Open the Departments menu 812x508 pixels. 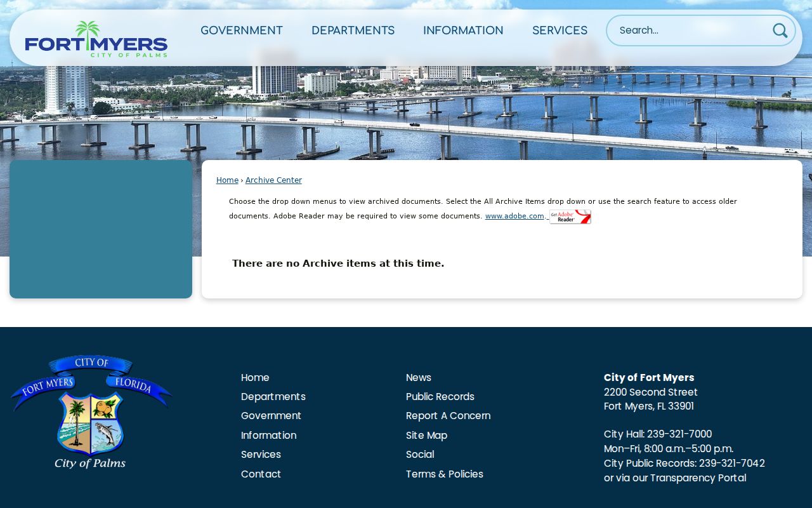pyautogui.click(x=353, y=30)
